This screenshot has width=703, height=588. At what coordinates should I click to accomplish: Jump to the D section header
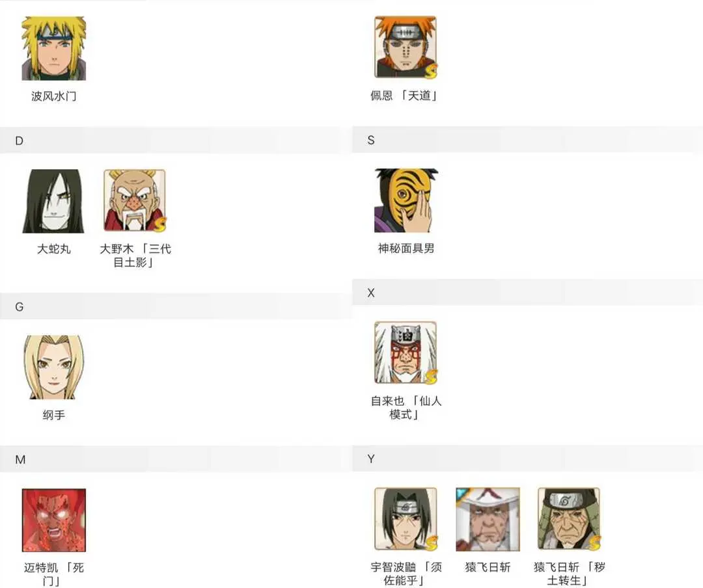[x=20, y=141]
